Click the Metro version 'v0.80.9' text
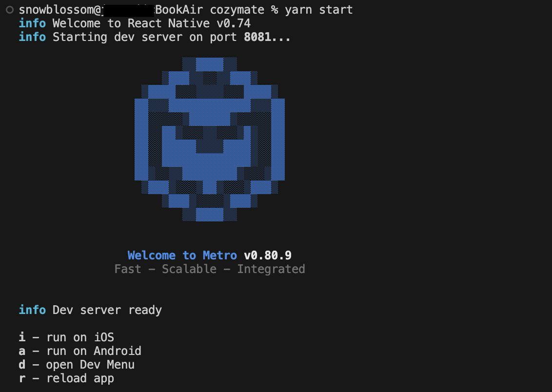This screenshot has height=392, width=552. (x=268, y=255)
